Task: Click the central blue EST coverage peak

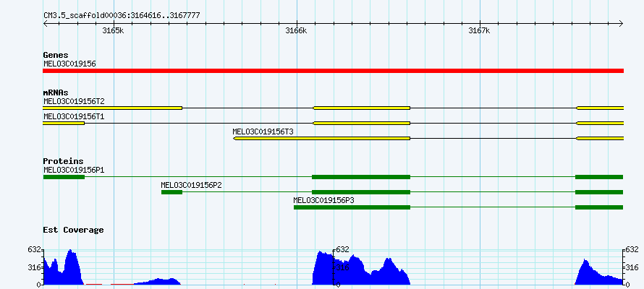Action: 361,269
